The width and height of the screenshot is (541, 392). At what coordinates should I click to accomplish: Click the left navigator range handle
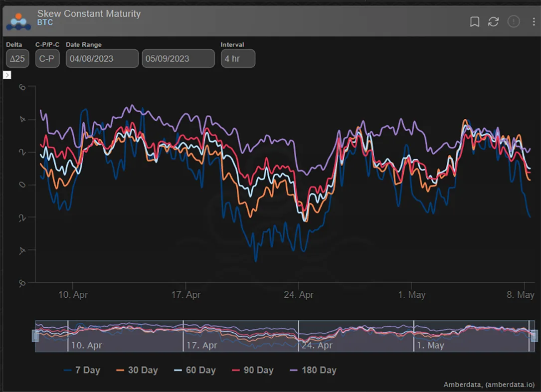click(35, 336)
